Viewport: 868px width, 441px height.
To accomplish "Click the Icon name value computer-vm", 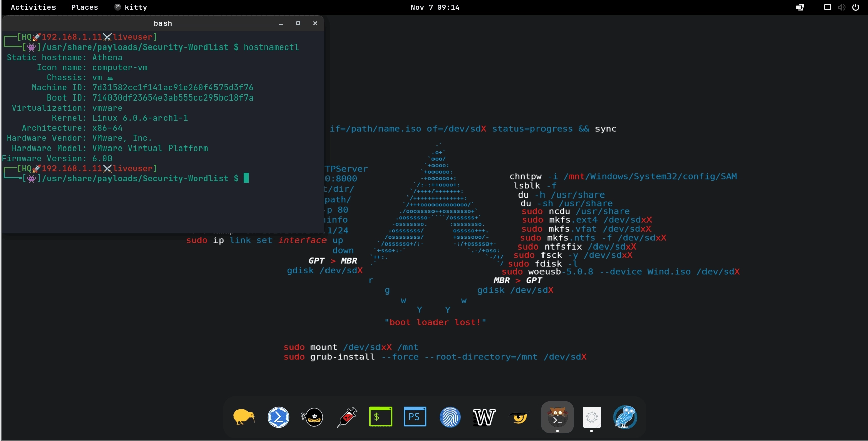I will [120, 67].
